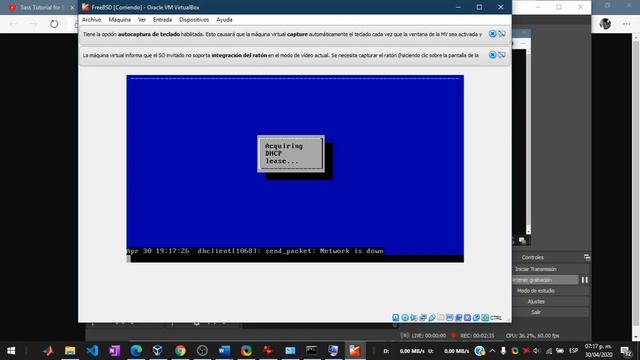Click the video recording indicator icon
The width and height of the screenshot is (640, 360).
[458, 318]
